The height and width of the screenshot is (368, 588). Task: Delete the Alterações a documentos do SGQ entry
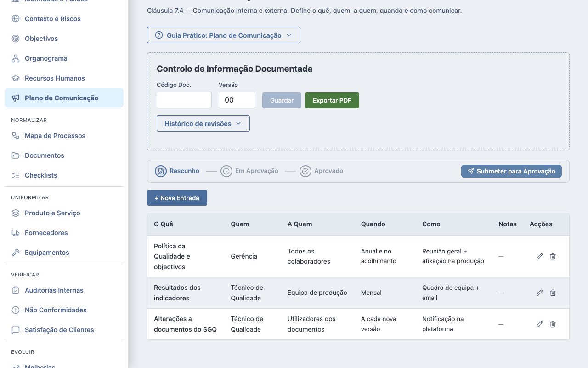[x=553, y=324]
